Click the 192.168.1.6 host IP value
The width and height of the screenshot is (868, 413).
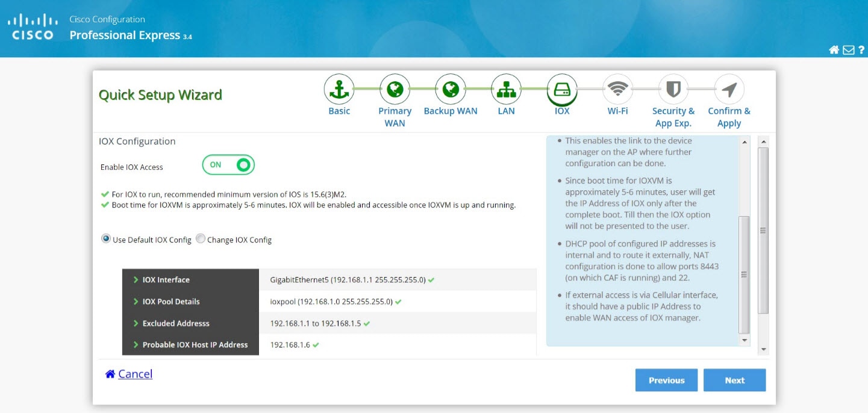(x=290, y=345)
